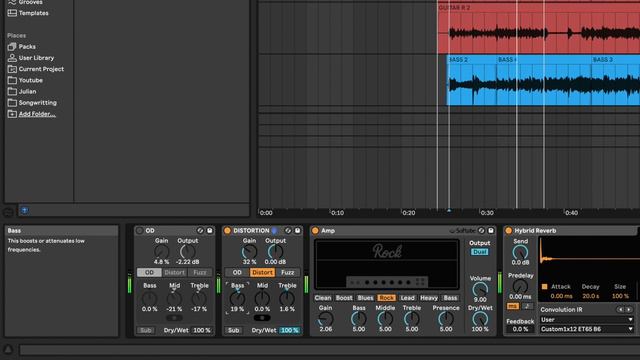The width and height of the screenshot is (640, 360).
Task: Select previous Convolution IR arrow
Action: pos(621,310)
